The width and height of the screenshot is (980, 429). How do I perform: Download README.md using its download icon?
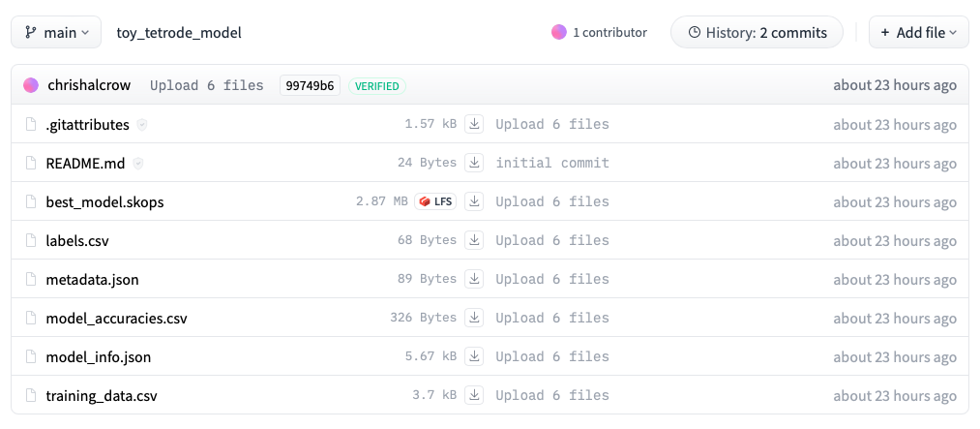(x=474, y=163)
